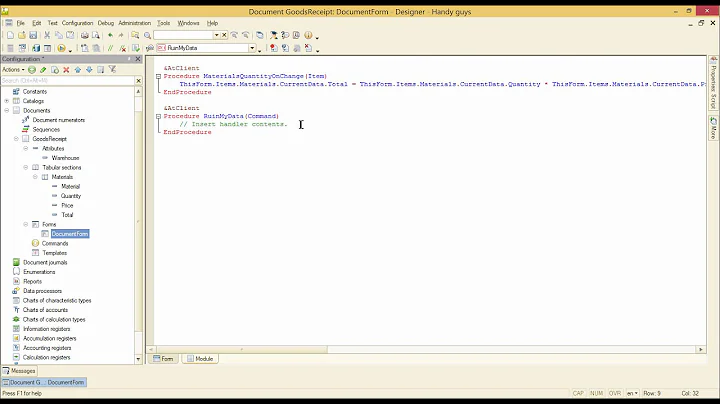
Task: Click the Copy toolbar icon
Action: click(58, 35)
